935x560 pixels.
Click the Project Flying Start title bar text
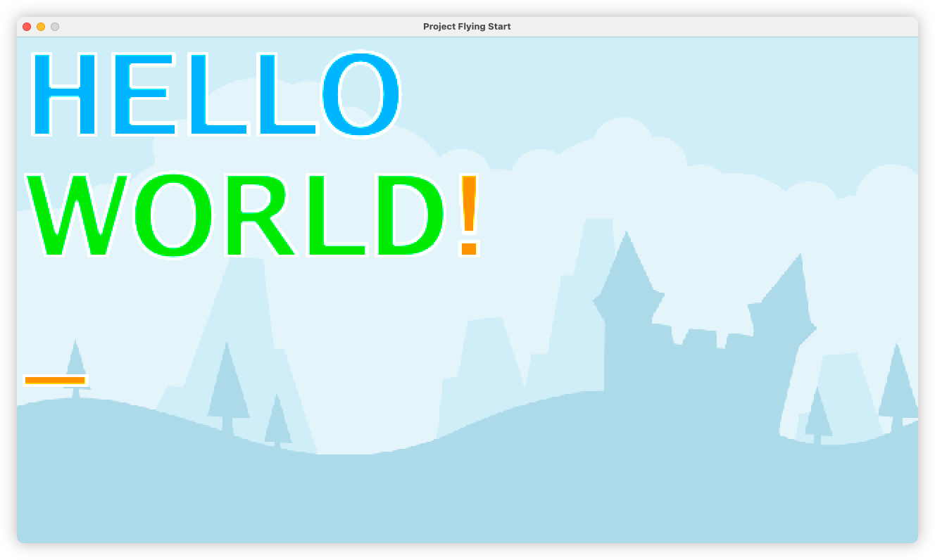point(466,26)
